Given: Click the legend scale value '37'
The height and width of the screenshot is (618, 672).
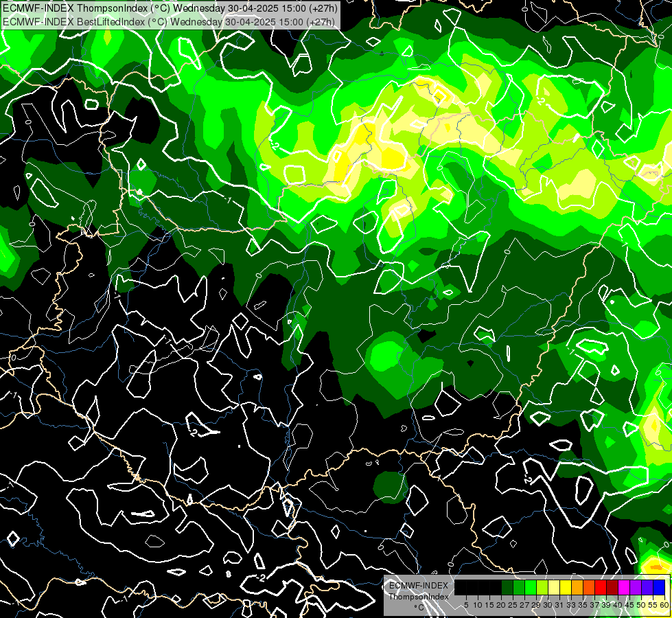Looking at the screenshot, I should pos(595,605).
